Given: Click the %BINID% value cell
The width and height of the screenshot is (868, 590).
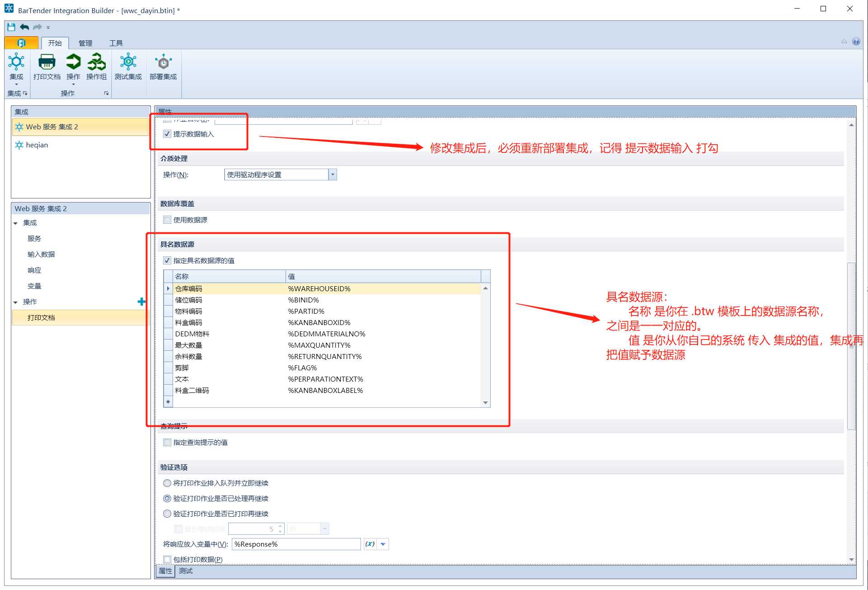Looking at the screenshot, I should click(x=383, y=300).
